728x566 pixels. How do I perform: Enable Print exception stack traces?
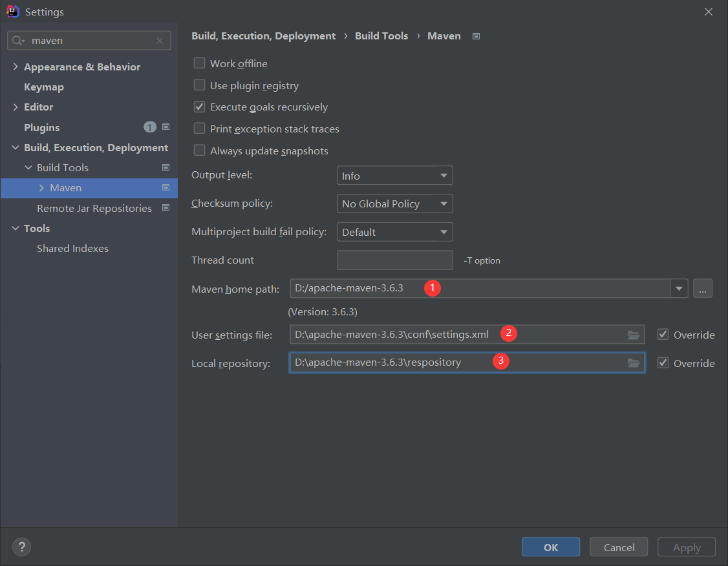[x=199, y=129]
